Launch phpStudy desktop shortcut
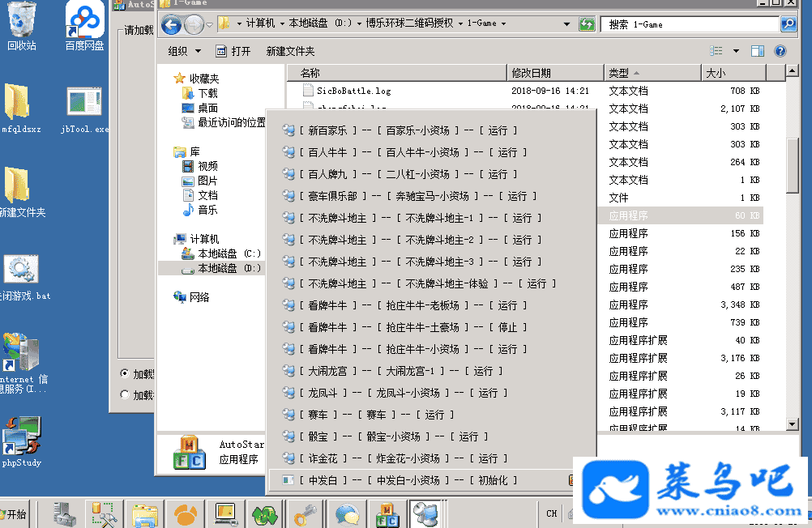The width and height of the screenshot is (812, 528). click(x=22, y=441)
